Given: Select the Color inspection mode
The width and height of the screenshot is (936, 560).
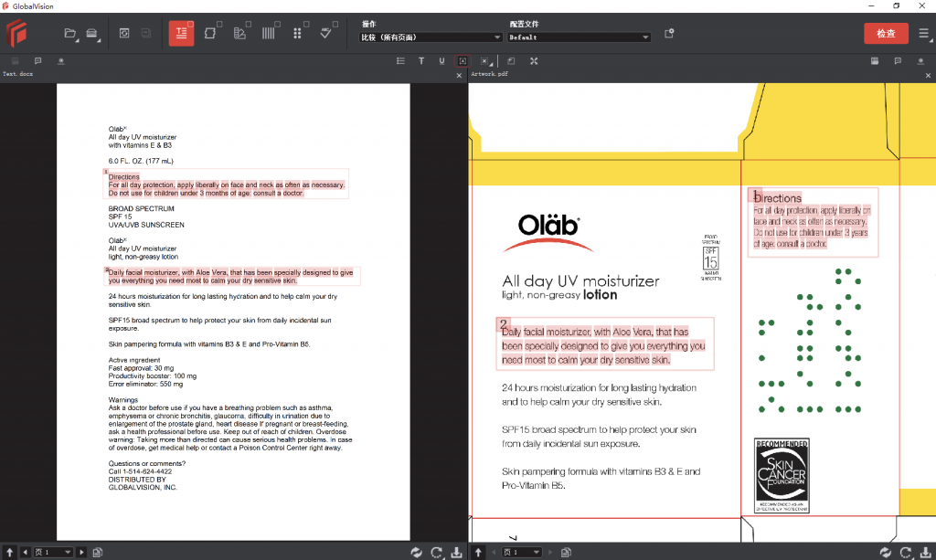Looking at the screenshot, I should coord(239,34).
